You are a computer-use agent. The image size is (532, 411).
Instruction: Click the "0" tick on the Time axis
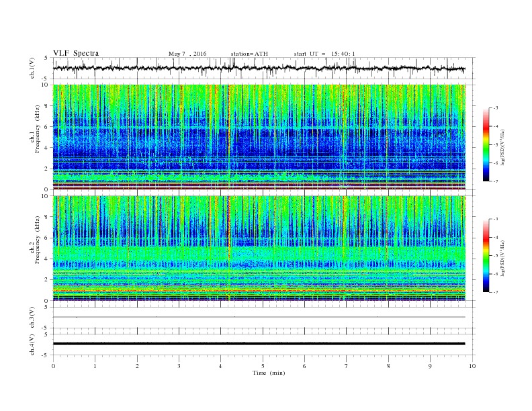tap(53, 366)
